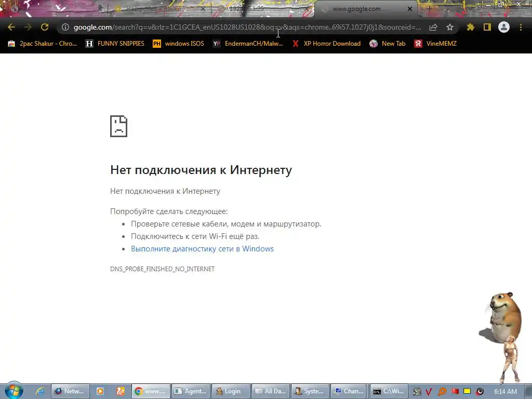The height and width of the screenshot is (399, 532).
Task: Close the www.google.com tab
Action: (x=410, y=9)
